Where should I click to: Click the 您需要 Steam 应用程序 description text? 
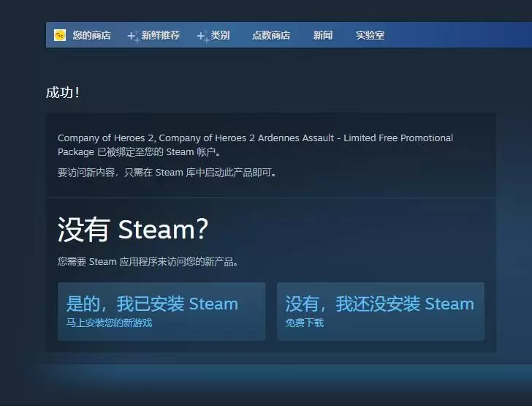[148, 262]
